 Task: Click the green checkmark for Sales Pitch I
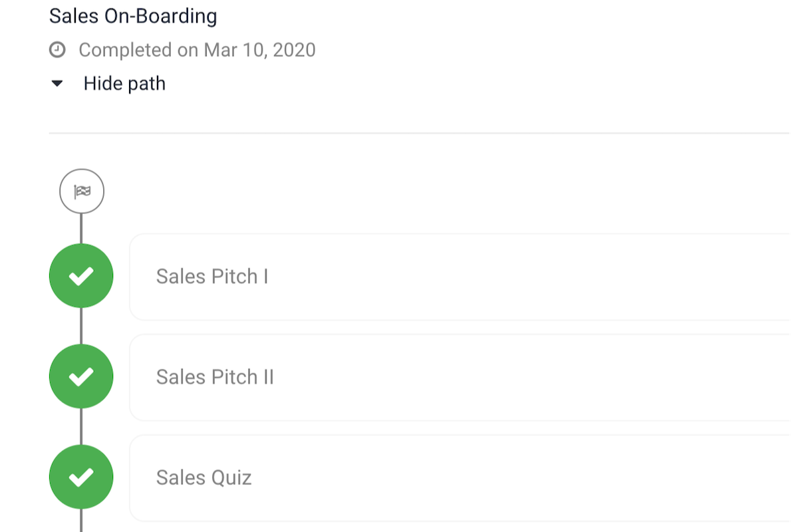click(x=81, y=276)
